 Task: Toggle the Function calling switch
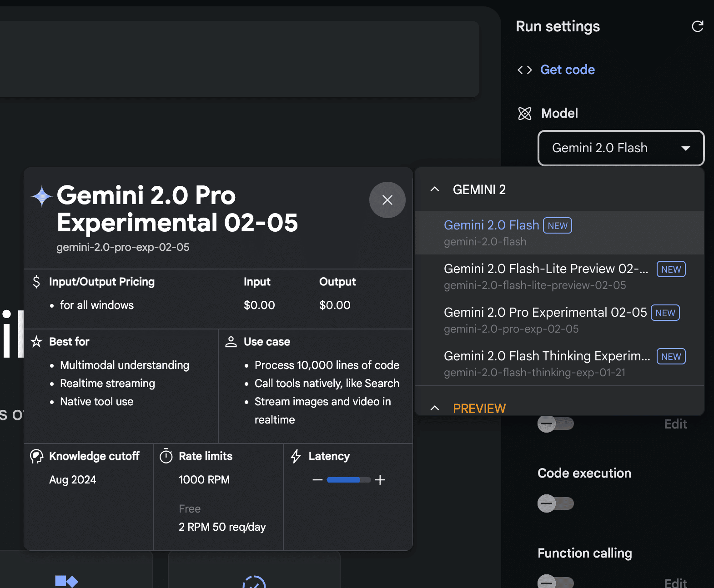tap(555, 582)
